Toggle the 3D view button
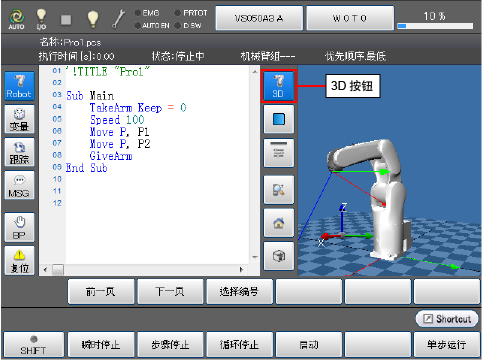The image size is (482, 360). [x=279, y=86]
